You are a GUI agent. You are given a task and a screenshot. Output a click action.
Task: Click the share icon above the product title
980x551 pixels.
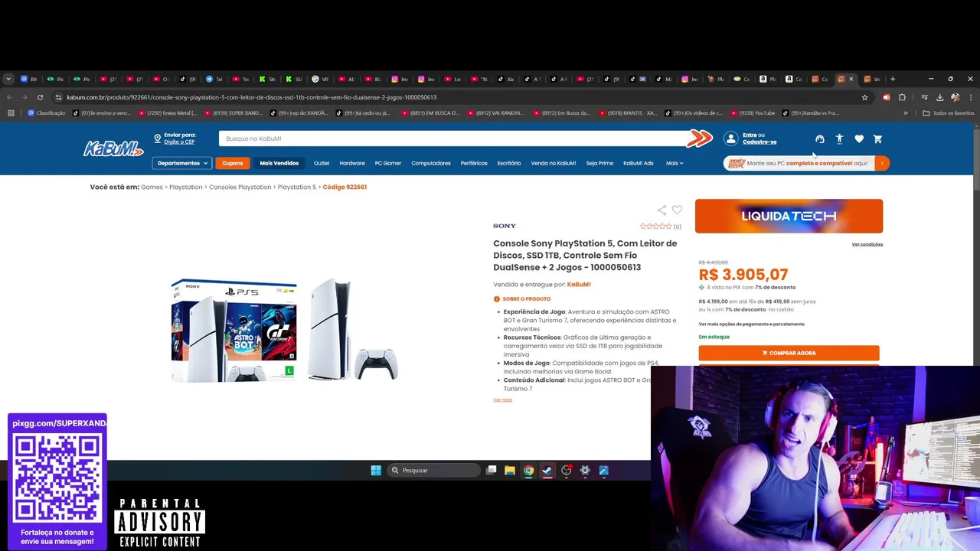point(661,210)
